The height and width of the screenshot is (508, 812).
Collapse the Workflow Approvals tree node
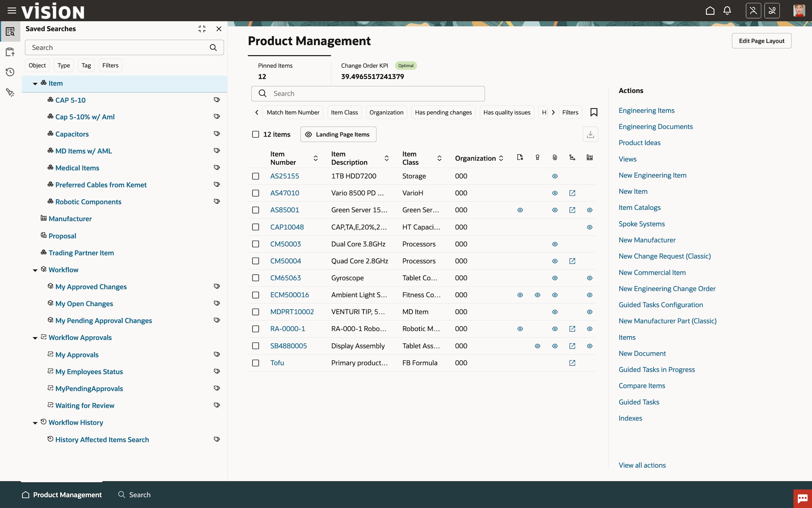pyautogui.click(x=35, y=338)
